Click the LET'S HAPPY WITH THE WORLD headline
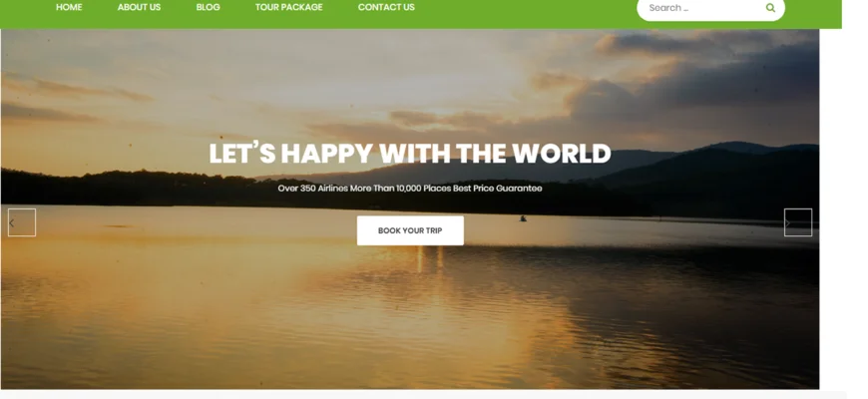868x399 pixels. coord(410,154)
